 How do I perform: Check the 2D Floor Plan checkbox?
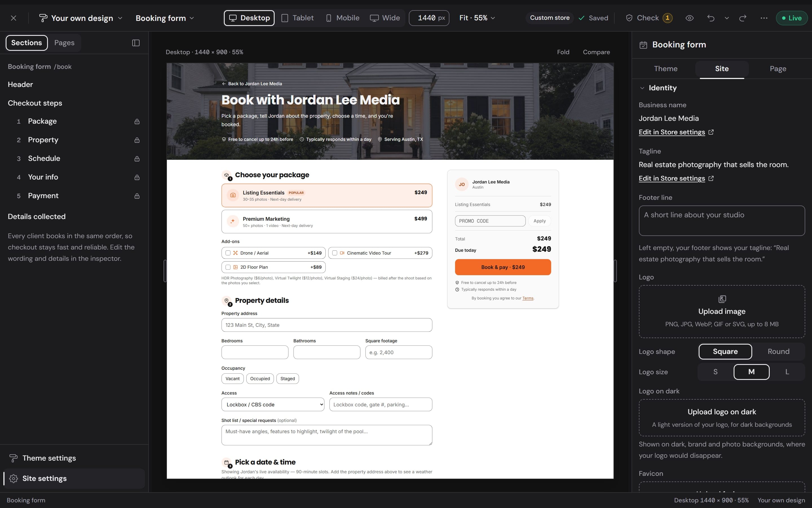[228, 267]
